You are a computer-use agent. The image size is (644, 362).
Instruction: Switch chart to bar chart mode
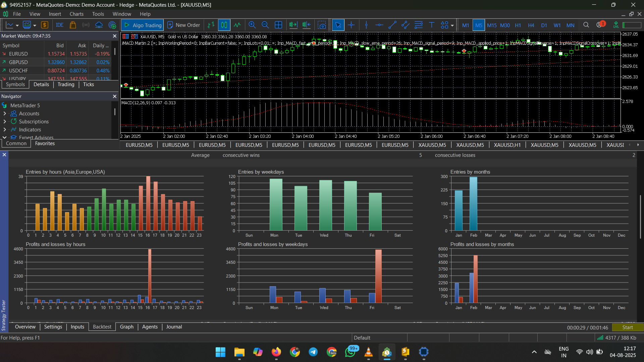[211, 25]
